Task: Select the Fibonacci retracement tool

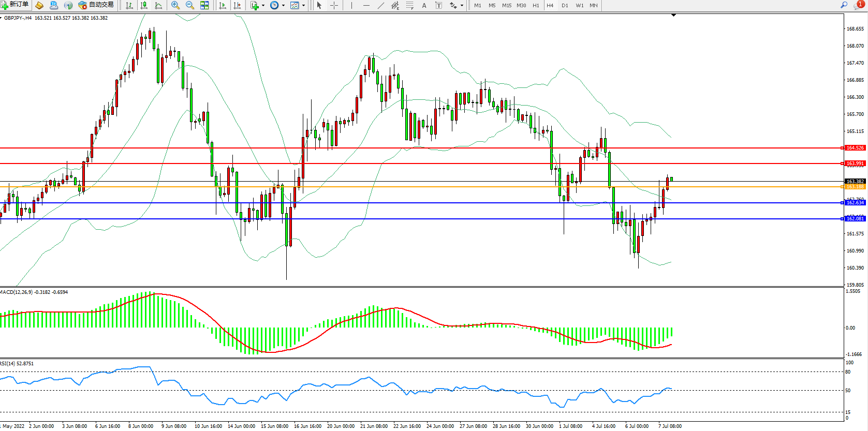Action: click(409, 5)
